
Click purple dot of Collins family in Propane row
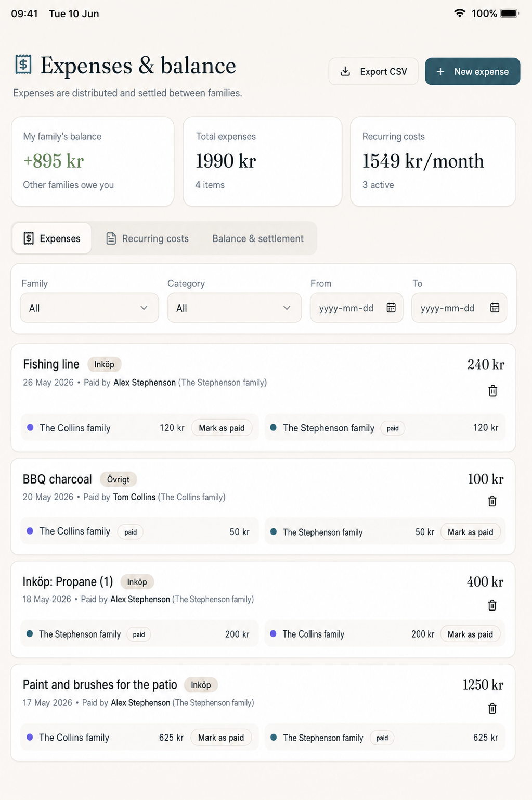(274, 633)
